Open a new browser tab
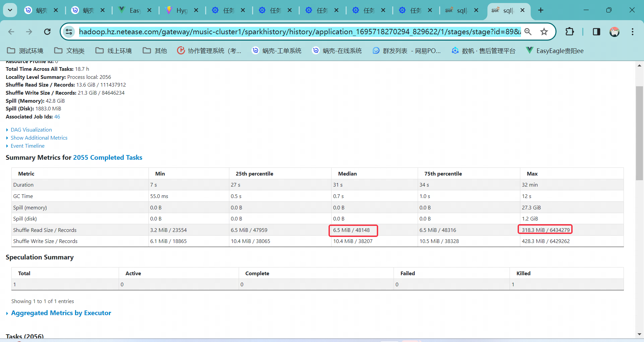 pyautogui.click(x=540, y=10)
